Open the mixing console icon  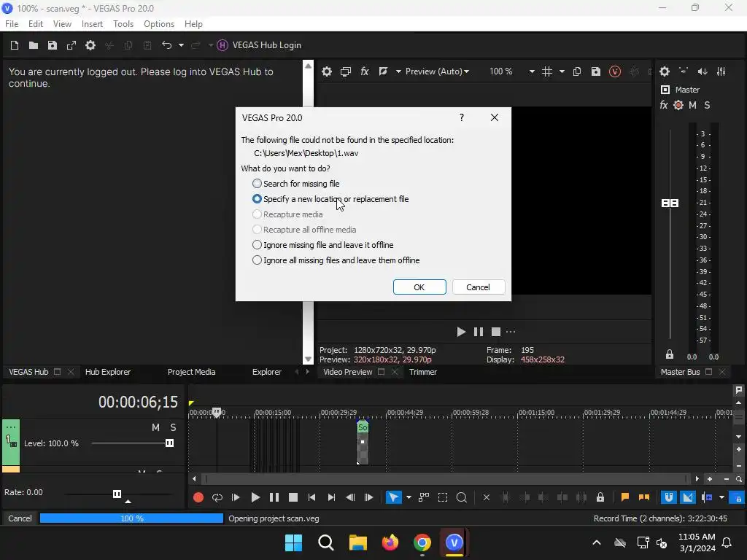(721, 71)
